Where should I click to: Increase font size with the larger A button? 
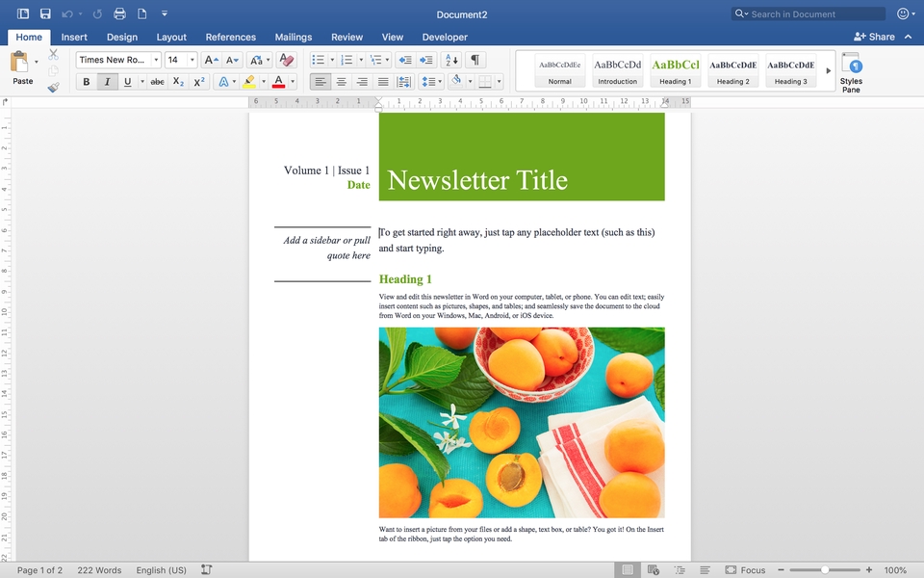coord(211,60)
